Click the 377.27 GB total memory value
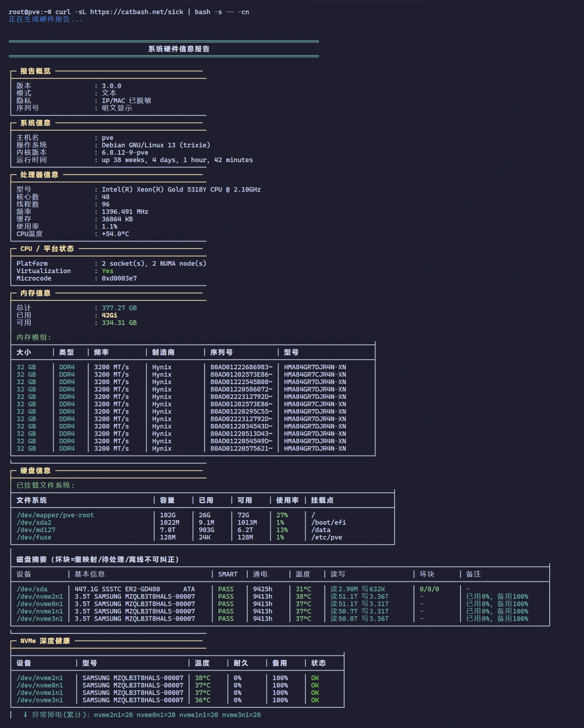 point(119,308)
